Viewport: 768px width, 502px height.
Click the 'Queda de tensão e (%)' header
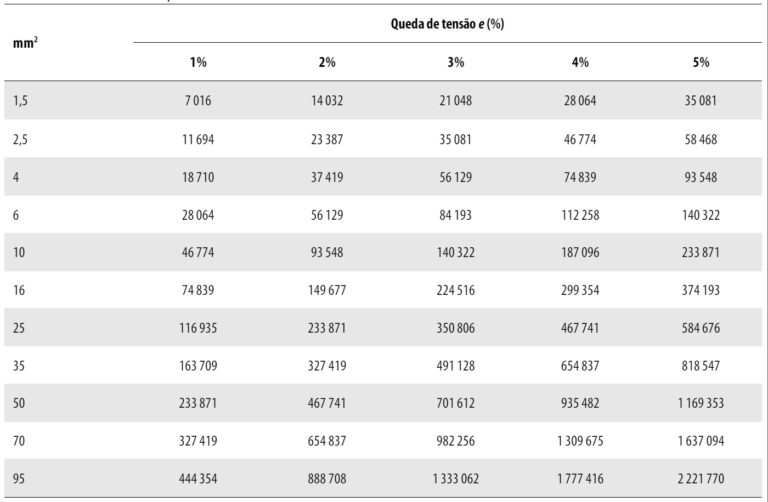tap(447, 23)
